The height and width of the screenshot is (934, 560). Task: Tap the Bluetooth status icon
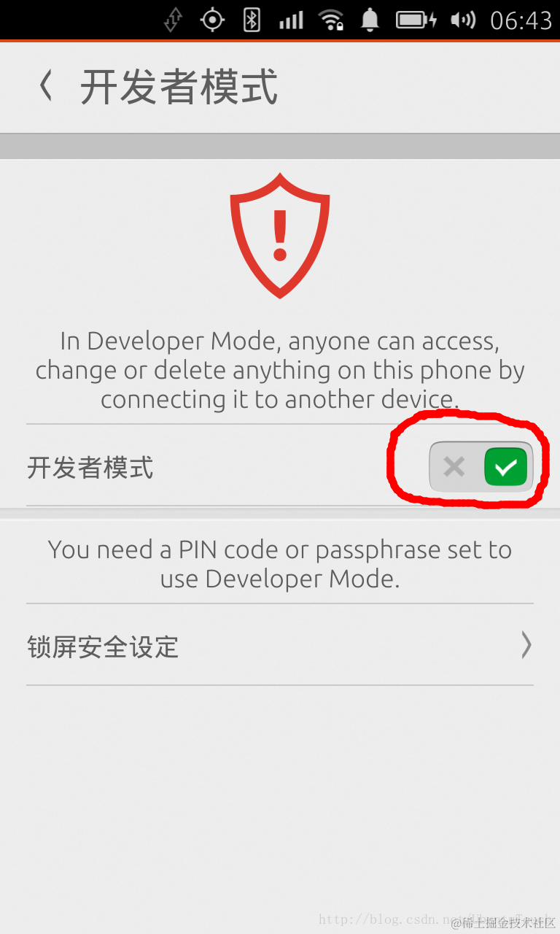[252, 20]
